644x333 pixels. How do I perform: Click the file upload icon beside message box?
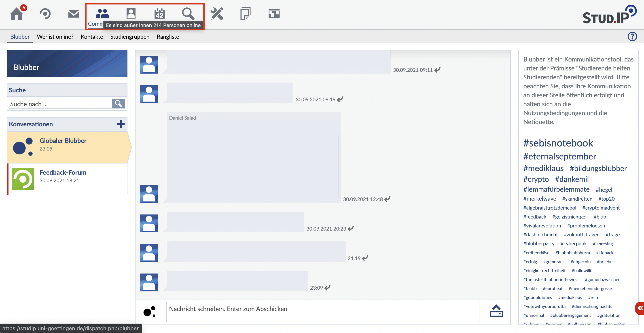pos(496,311)
